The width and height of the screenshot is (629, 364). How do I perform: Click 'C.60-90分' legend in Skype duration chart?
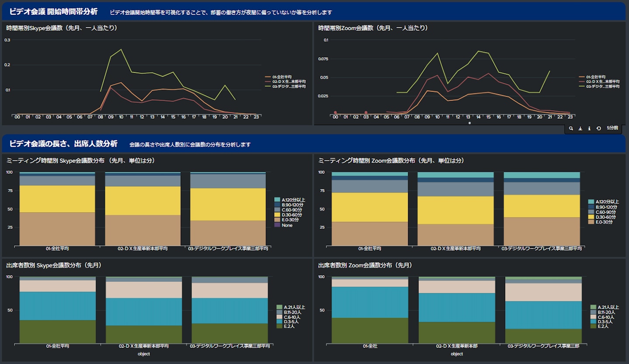point(288,210)
